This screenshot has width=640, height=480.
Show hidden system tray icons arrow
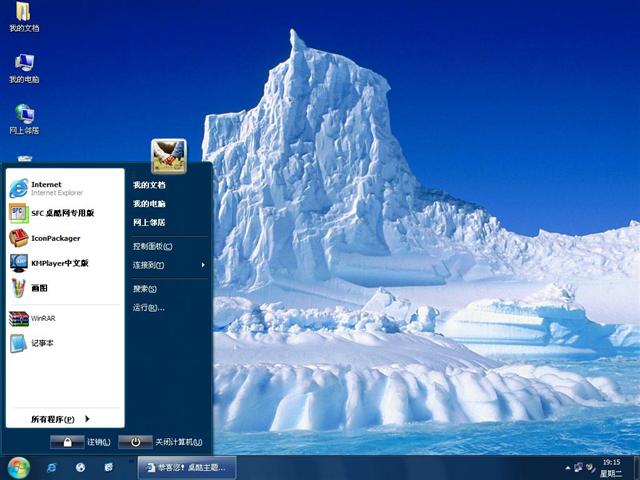point(565,467)
